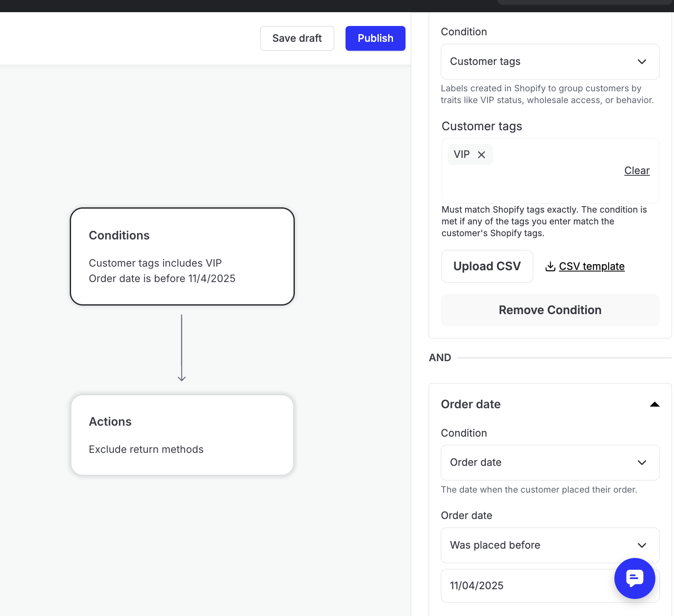Collapse the Order date section
This screenshot has width=674, height=616.
tap(655, 404)
